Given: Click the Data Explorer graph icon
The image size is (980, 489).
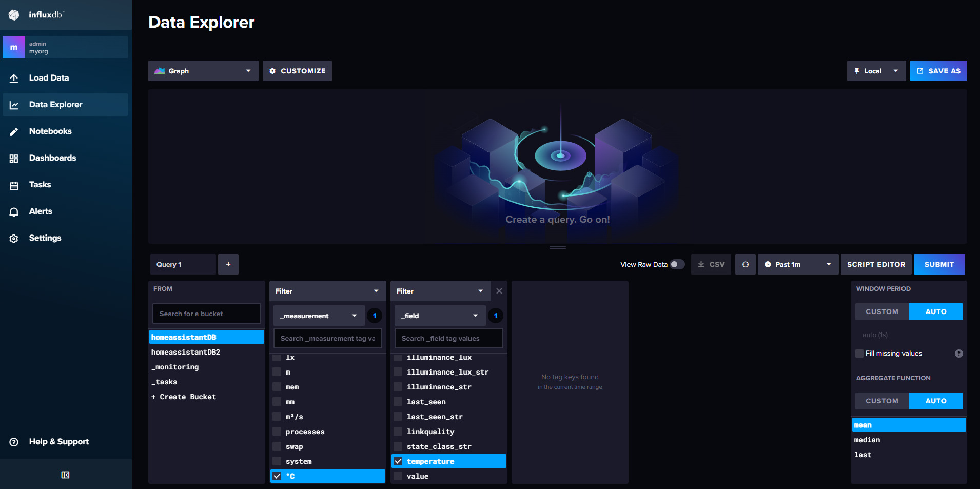Looking at the screenshot, I should [14, 105].
